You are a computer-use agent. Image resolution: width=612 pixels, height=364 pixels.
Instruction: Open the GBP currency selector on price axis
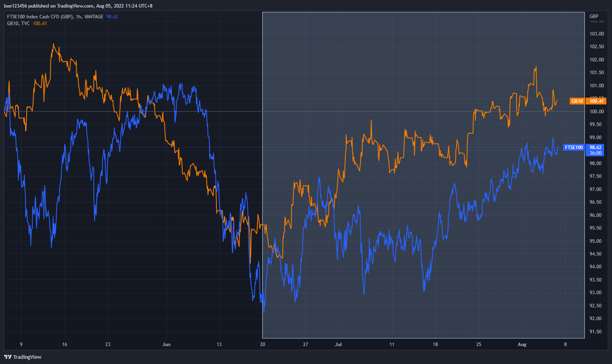coord(594,16)
